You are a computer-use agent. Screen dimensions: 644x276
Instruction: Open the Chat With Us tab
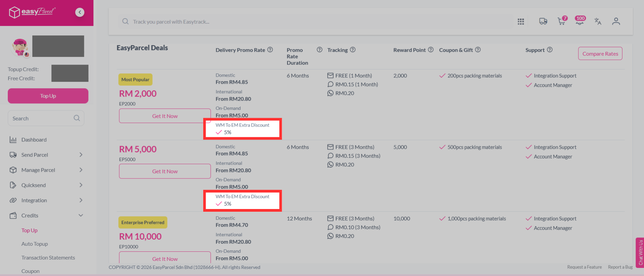click(x=640, y=252)
